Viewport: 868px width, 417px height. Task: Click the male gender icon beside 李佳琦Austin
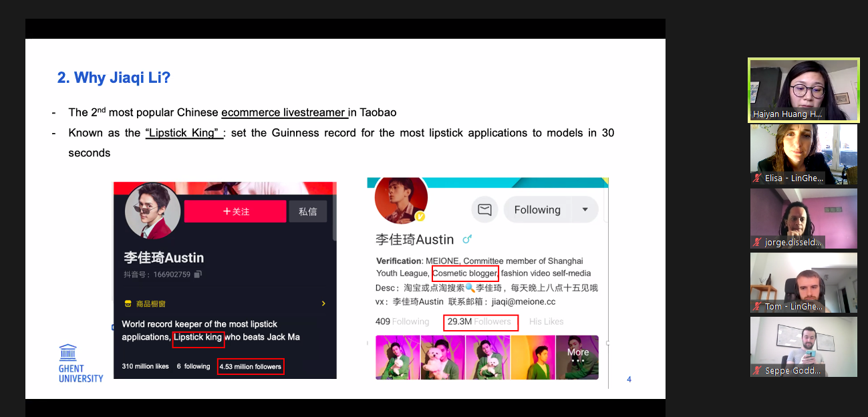tap(467, 239)
